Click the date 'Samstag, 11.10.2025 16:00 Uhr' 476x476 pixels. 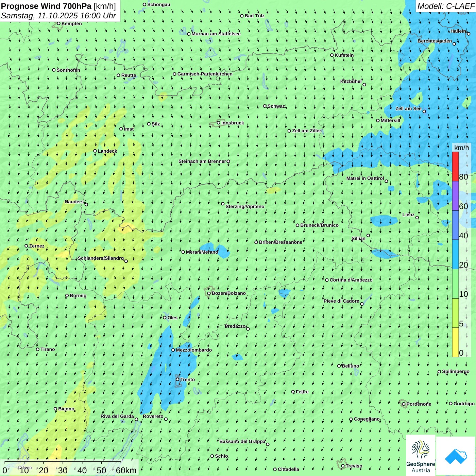[58, 16]
